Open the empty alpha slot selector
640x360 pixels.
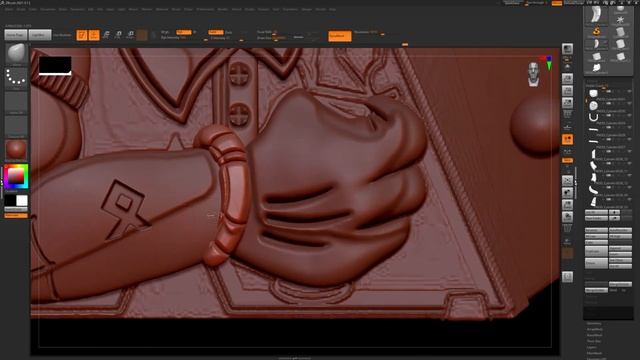click(16, 102)
